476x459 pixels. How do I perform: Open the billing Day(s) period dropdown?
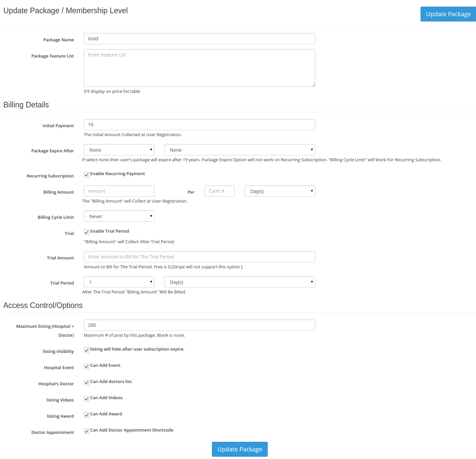[x=280, y=191]
